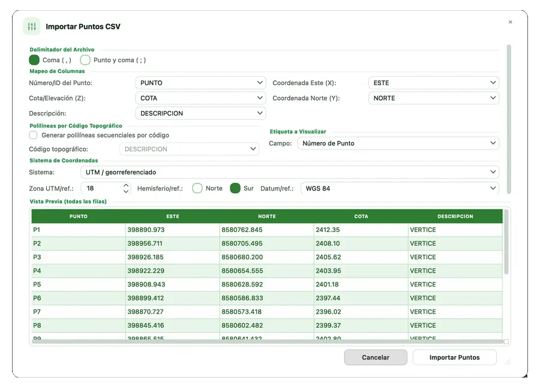Click the sliders icon beside Importar Puntos CSV
Viewport: 540px width, 392px height.
(32, 26)
